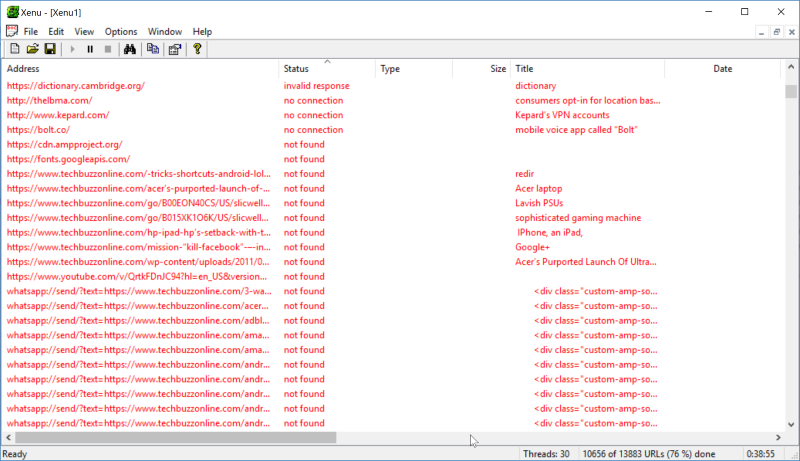Select the techbuzzonline acer's-purported-launch address
Image resolution: width=800 pixels, height=461 pixels.
click(138, 188)
